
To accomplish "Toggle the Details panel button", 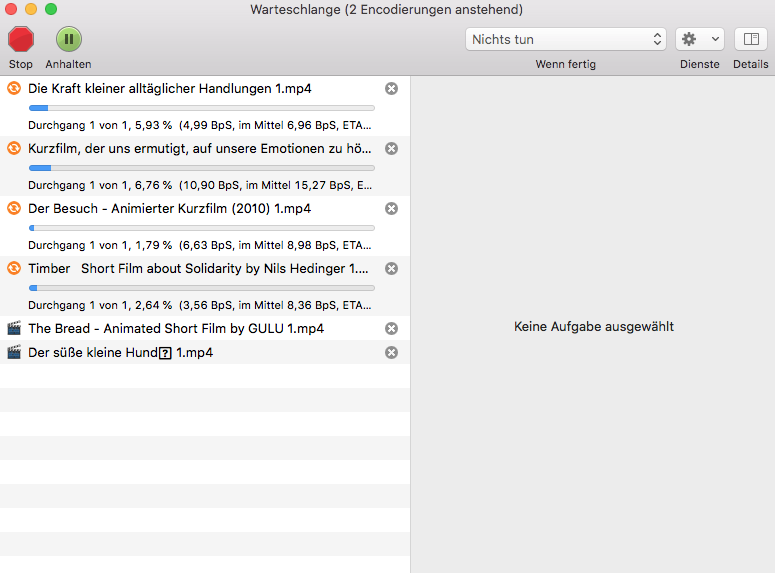I will (750, 39).
